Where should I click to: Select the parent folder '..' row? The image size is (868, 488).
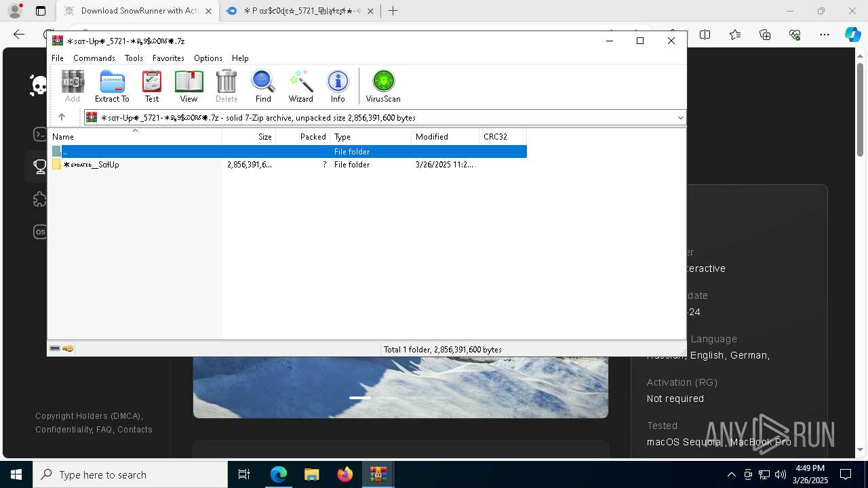click(288, 152)
